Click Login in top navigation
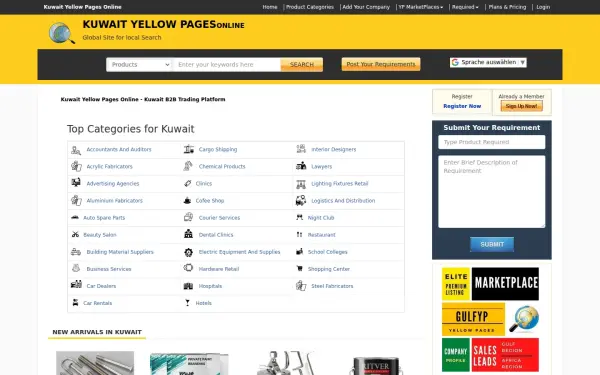The height and width of the screenshot is (375, 600). [543, 7]
